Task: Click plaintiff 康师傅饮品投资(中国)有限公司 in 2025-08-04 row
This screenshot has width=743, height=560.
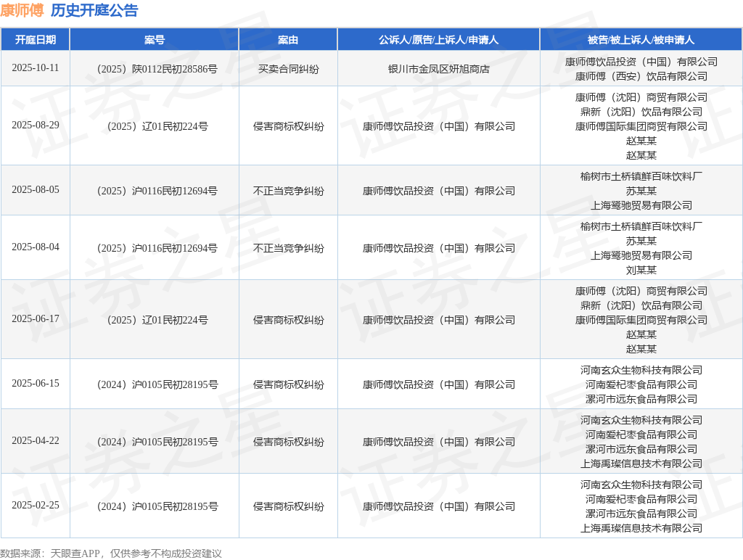Action: [438, 248]
